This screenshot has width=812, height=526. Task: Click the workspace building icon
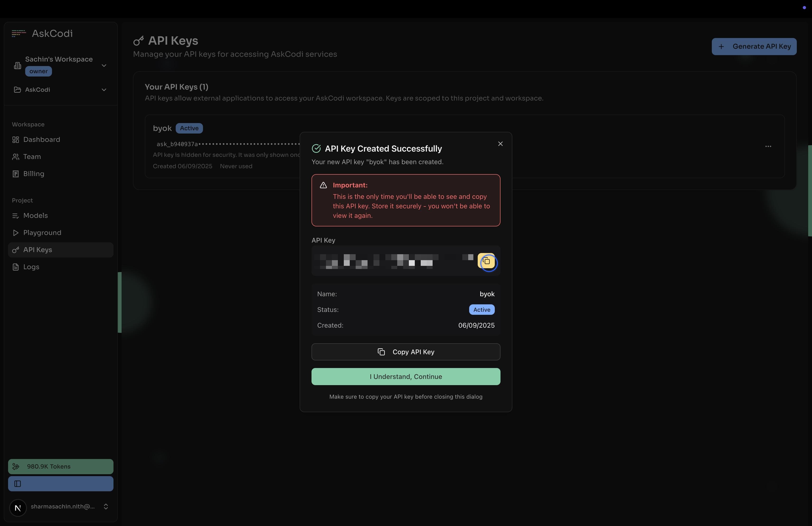[17, 66]
